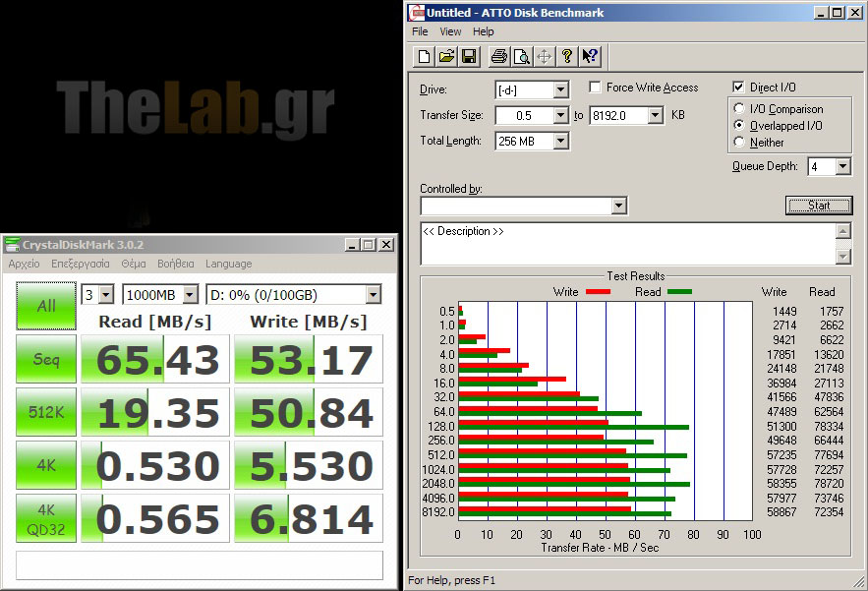
Task: Click the Description text field in ATTO
Action: [628, 244]
